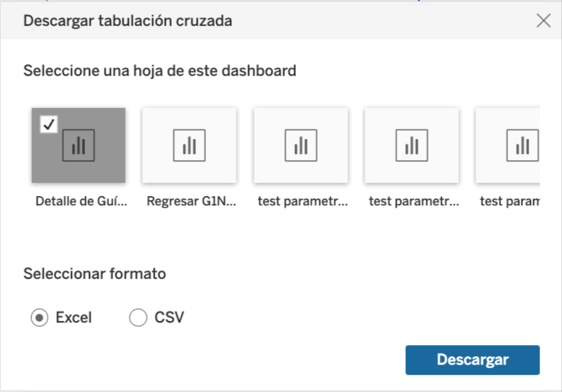Choose the CSV format radio button

(138, 317)
